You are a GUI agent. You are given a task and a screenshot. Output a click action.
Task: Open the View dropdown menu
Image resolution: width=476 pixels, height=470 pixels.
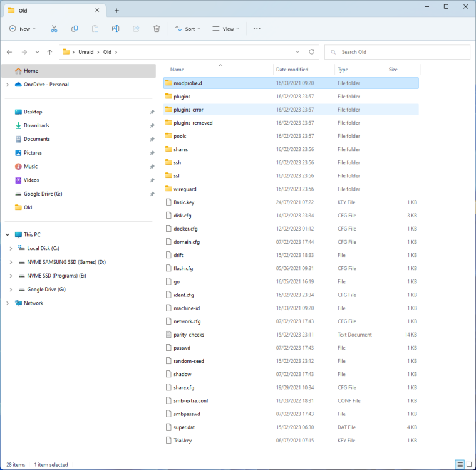click(226, 29)
